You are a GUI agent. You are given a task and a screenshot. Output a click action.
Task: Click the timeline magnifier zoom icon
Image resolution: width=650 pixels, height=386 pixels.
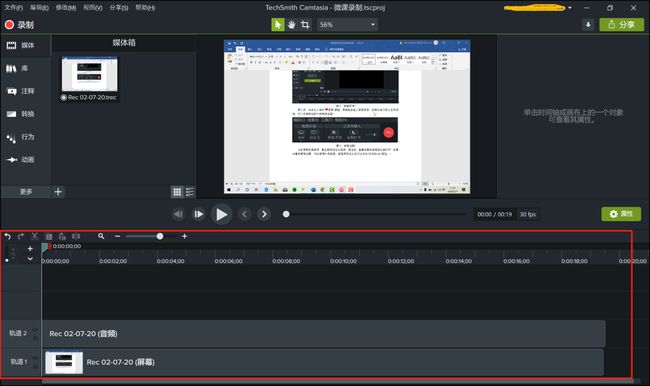tap(101, 236)
